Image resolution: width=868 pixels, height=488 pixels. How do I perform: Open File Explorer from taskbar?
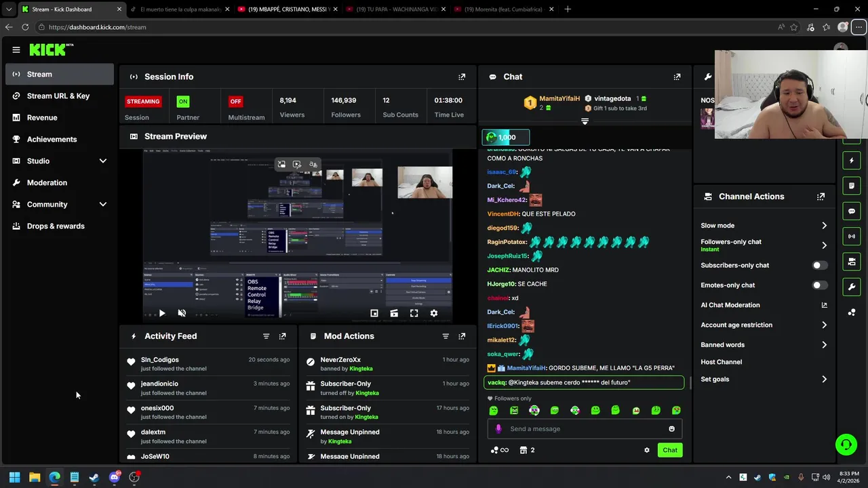[35, 477]
